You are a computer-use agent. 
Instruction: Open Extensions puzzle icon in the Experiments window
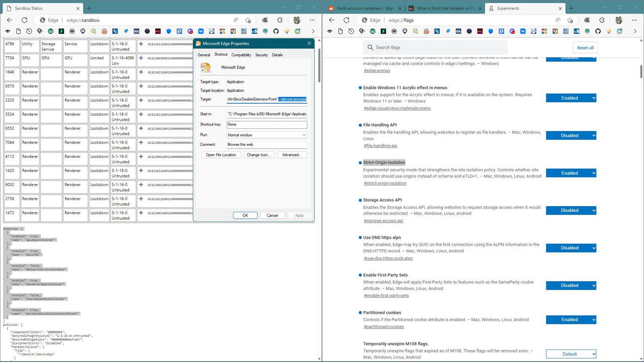click(602, 20)
